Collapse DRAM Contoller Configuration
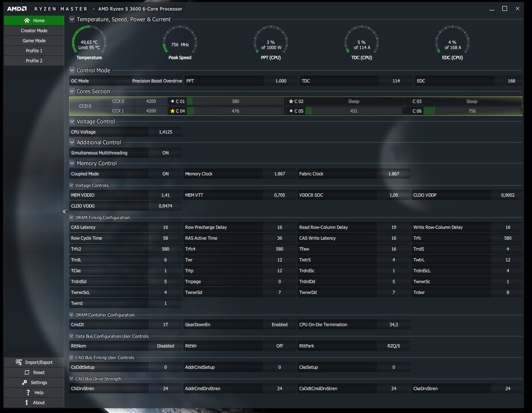This screenshot has height=413, width=532. [72, 315]
